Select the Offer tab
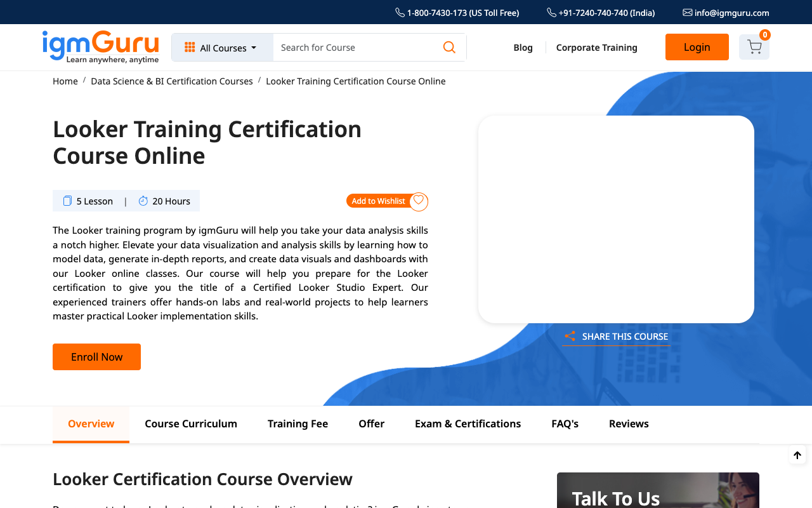Image resolution: width=812 pixels, height=508 pixels. [x=372, y=424]
